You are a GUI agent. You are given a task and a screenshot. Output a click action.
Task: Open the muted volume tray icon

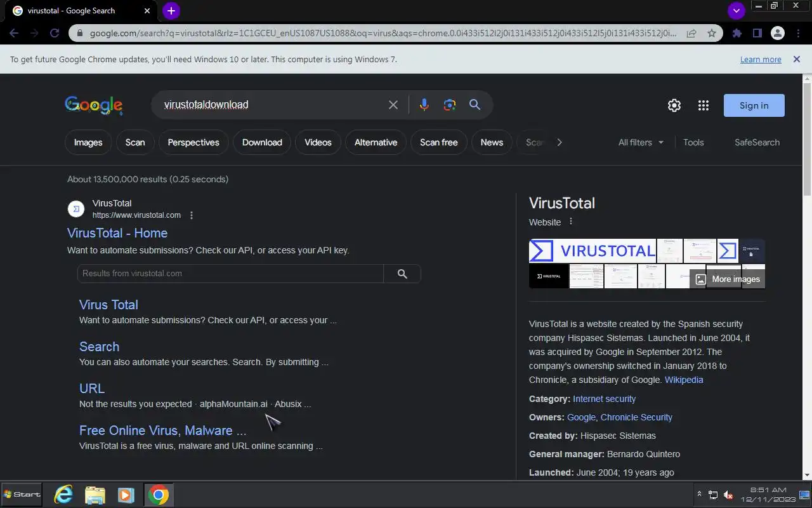pyautogui.click(x=728, y=495)
